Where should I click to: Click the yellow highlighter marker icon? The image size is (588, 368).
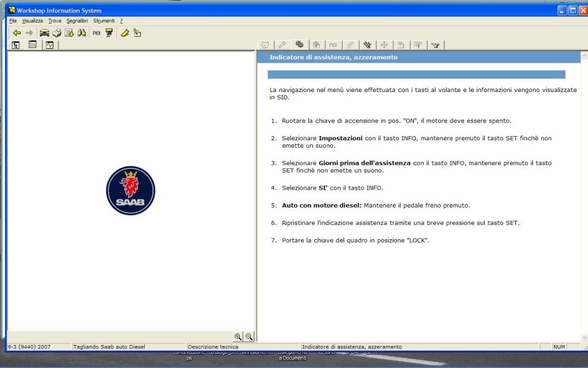coord(125,33)
